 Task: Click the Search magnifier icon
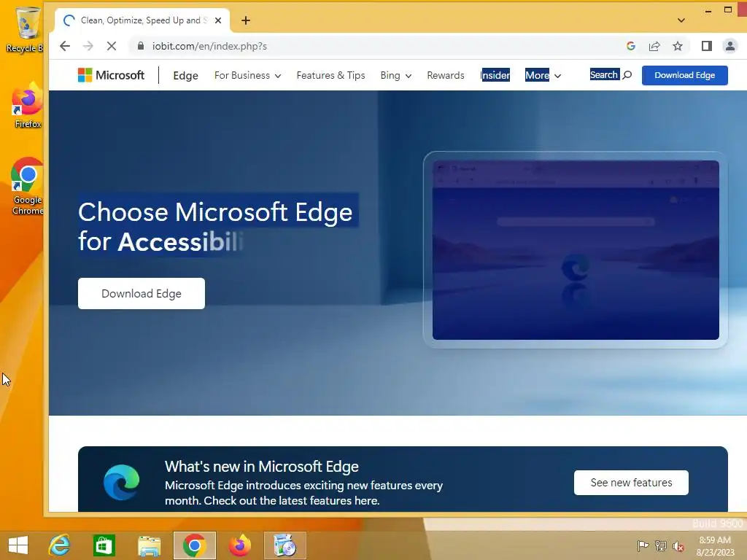pos(627,75)
